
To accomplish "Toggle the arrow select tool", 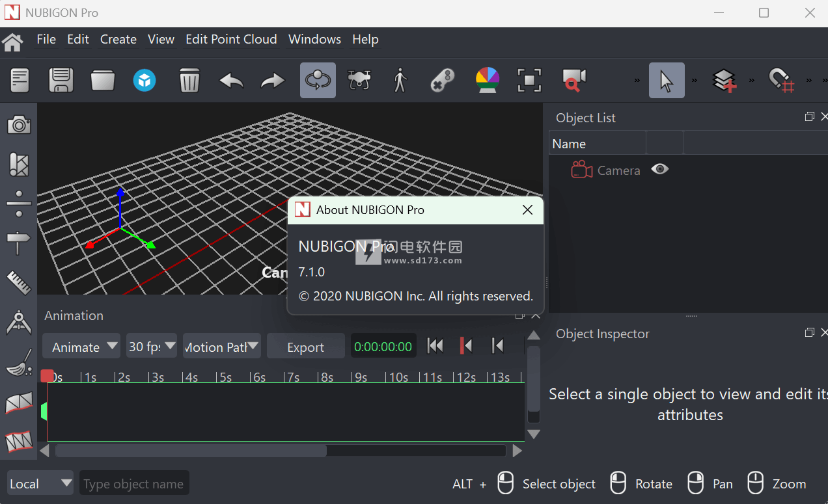I will point(666,81).
